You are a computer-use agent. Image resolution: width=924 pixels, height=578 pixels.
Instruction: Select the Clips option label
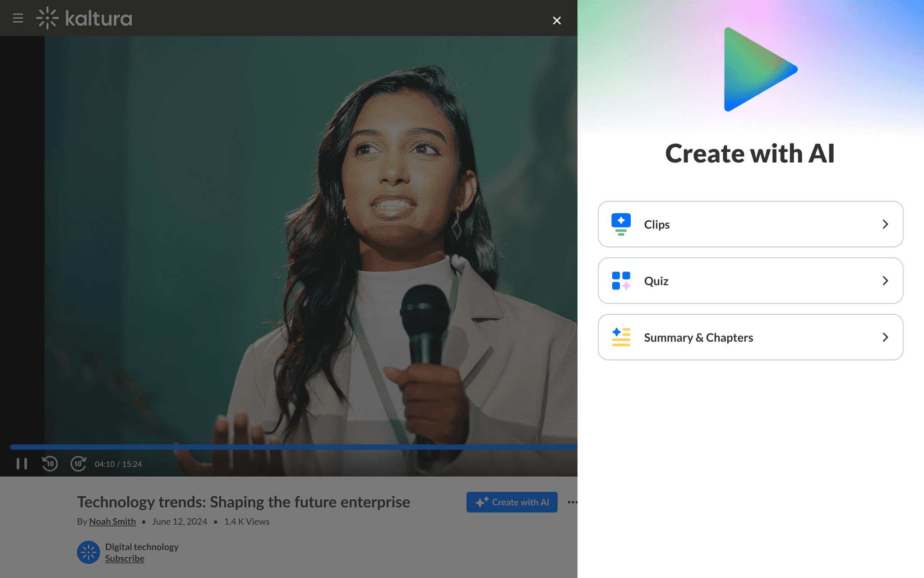coord(656,224)
